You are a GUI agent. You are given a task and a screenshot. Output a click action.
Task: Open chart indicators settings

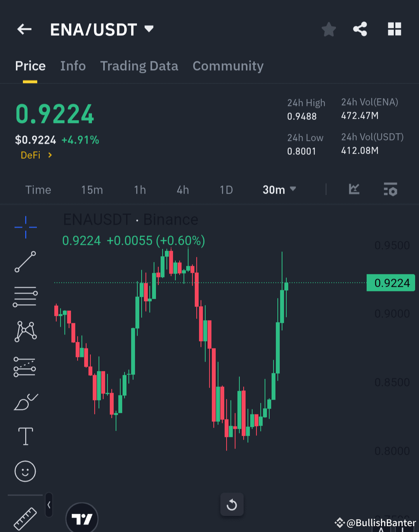(390, 190)
